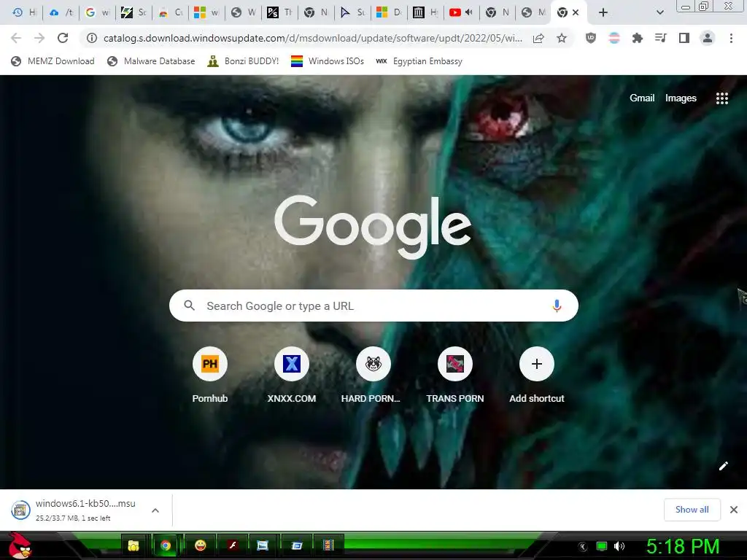Customize this page pencil icon
This screenshot has width=747, height=560.
[723, 466]
